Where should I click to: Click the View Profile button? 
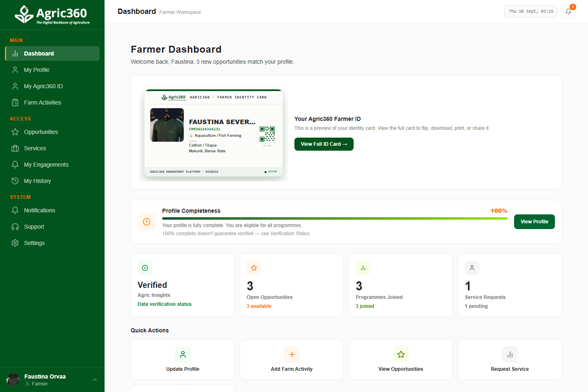(534, 222)
